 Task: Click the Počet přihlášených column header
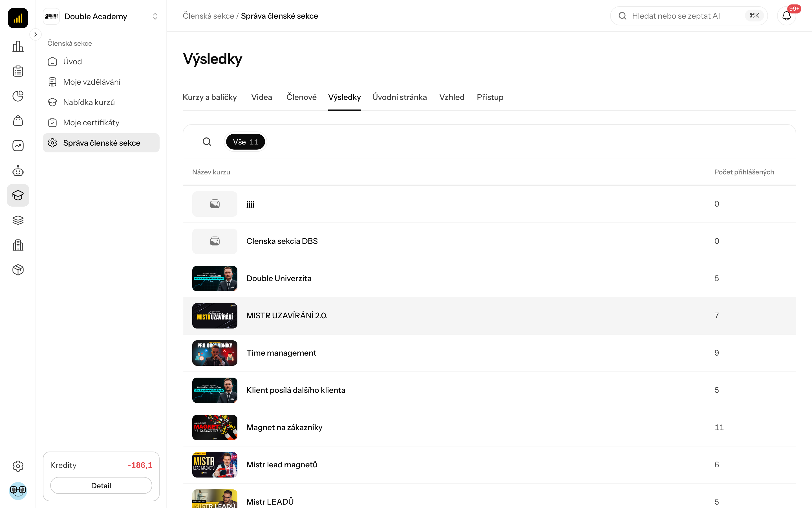[x=744, y=172]
